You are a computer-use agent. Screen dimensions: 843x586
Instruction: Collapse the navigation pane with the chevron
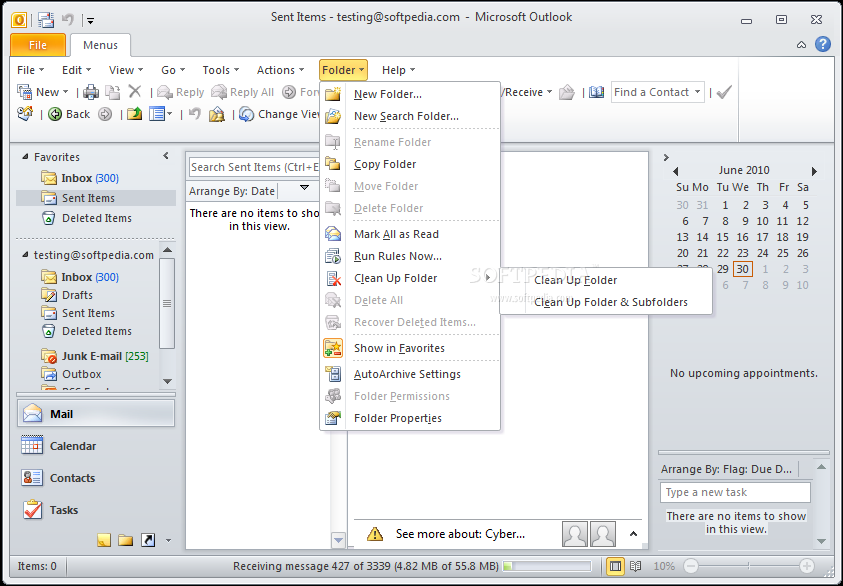pos(166,156)
